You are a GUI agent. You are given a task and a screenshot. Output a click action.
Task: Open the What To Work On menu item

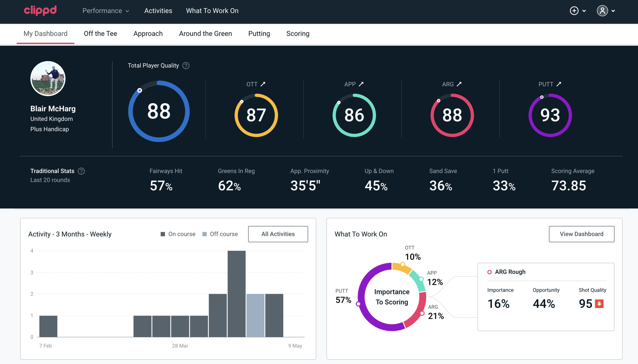212,11
